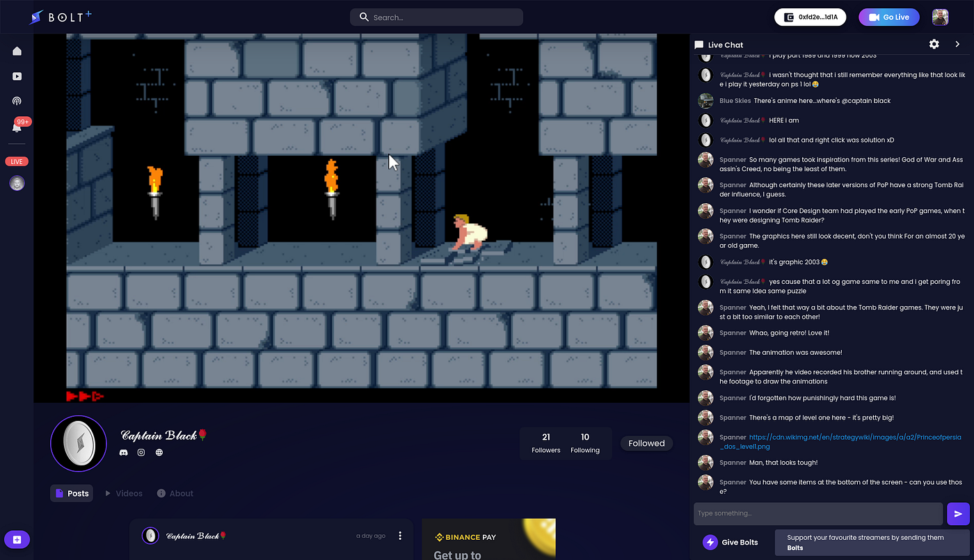Open the Home icon in sidebar
The image size is (974, 560).
point(17,51)
